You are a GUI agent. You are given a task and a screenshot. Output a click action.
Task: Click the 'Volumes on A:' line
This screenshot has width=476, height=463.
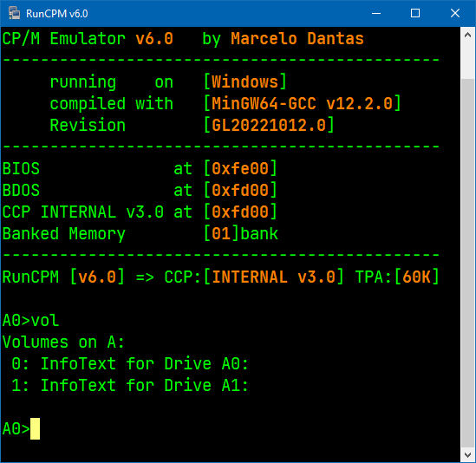(63, 342)
